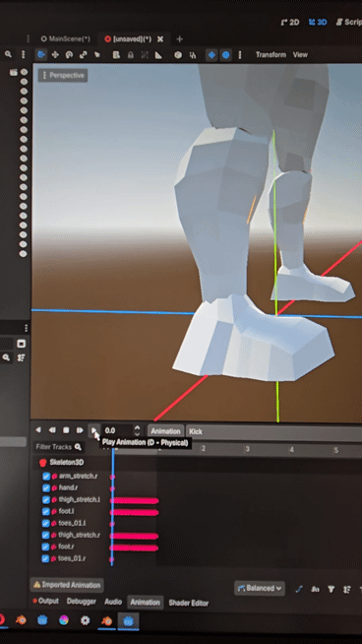Click the search magnifier icon at top left

pos(8,54)
